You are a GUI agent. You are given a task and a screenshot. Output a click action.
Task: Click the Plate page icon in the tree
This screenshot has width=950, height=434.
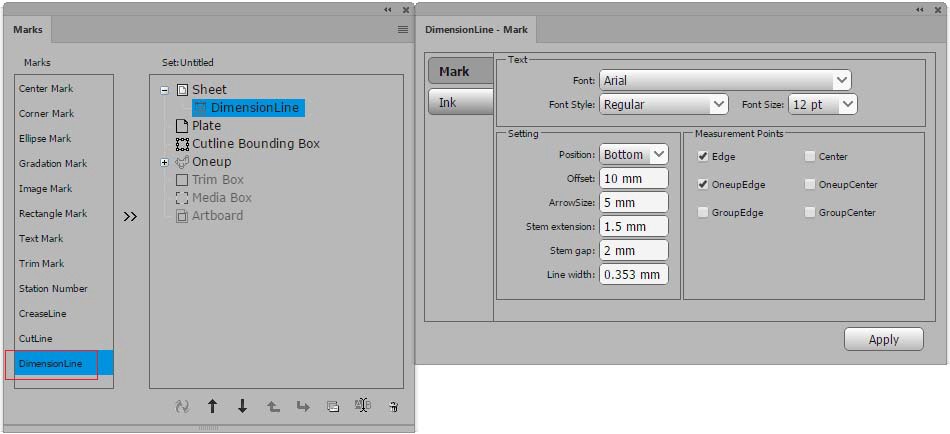click(x=182, y=126)
